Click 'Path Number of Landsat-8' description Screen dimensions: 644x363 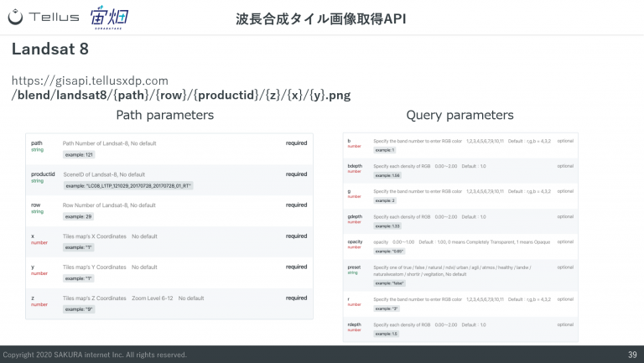(x=109, y=143)
